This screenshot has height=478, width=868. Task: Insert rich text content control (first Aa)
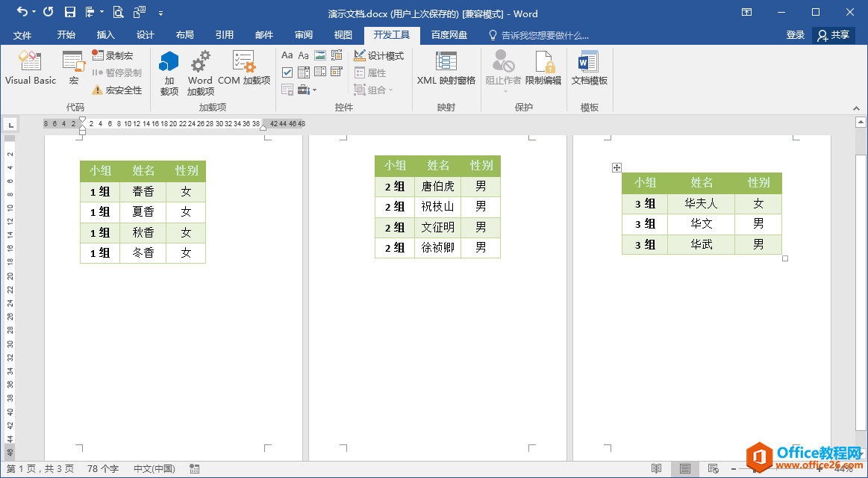tap(287, 55)
